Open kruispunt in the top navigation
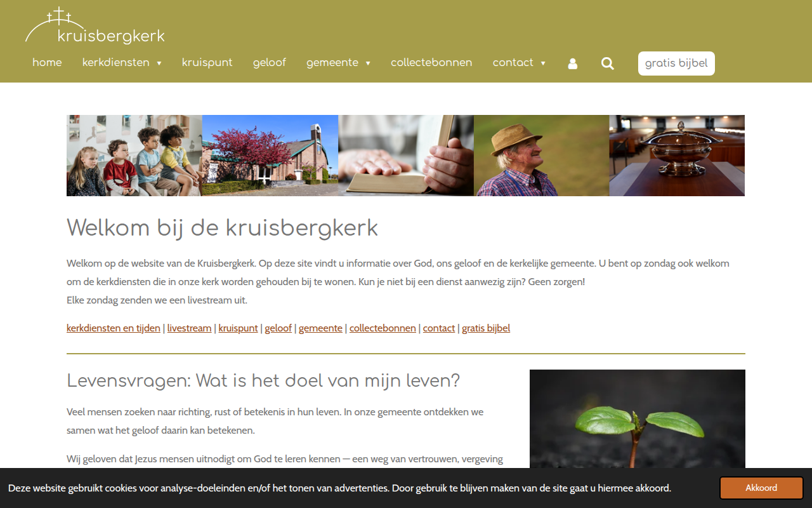 [207, 63]
